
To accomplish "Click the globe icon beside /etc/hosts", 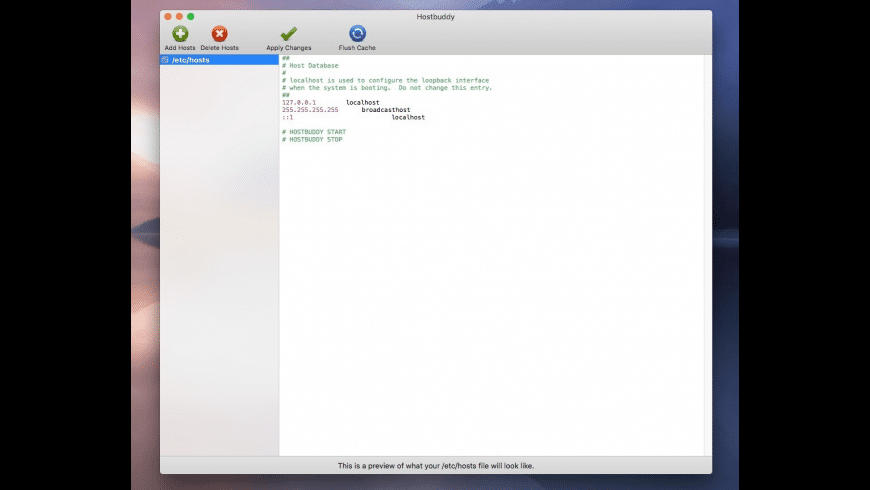I will pyautogui.click(x=165, y=60).
